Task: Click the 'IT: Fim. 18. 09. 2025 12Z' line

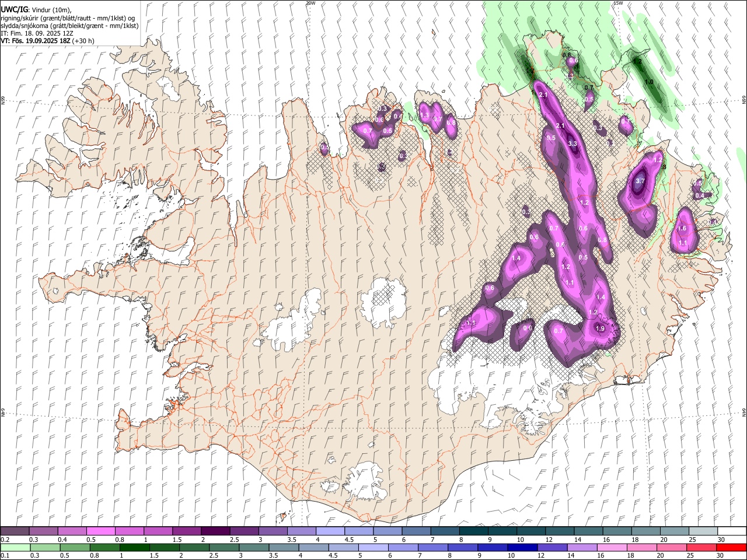Action: (37, 33)
